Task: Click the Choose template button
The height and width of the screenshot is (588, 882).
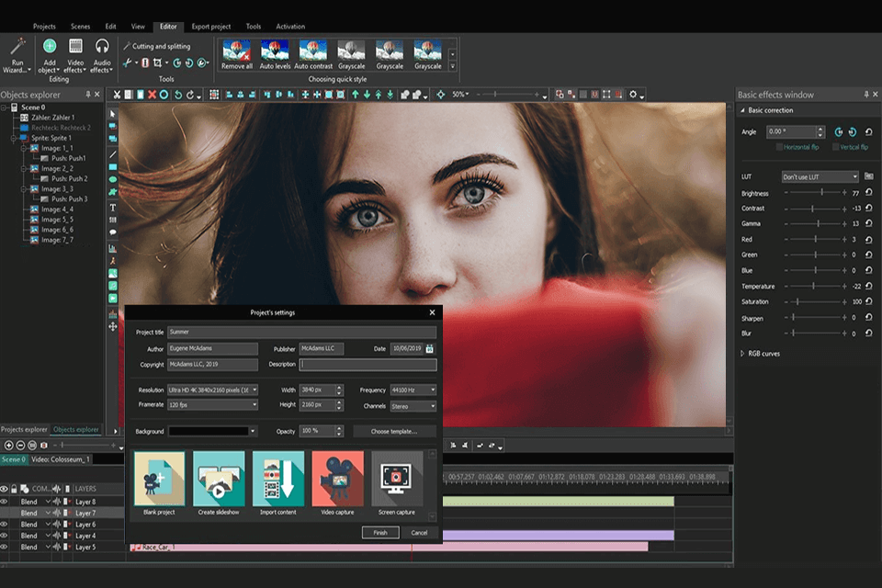Action: point(394,431)
